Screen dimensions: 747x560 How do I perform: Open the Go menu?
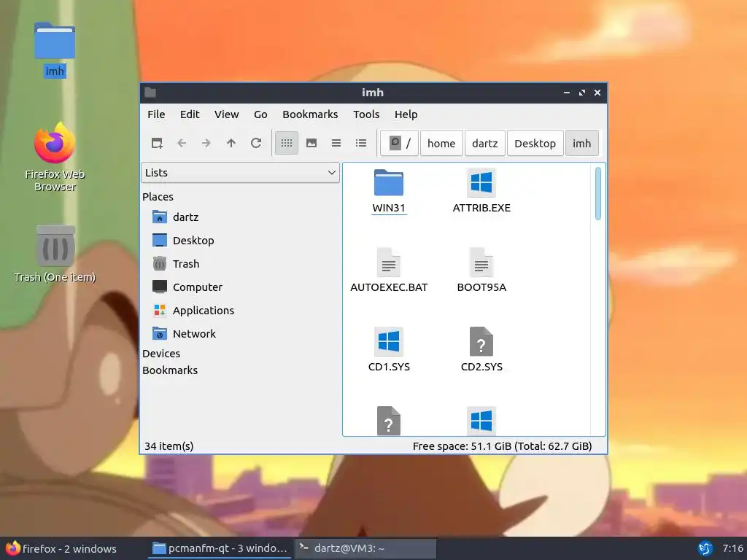[x=260, y=114]
